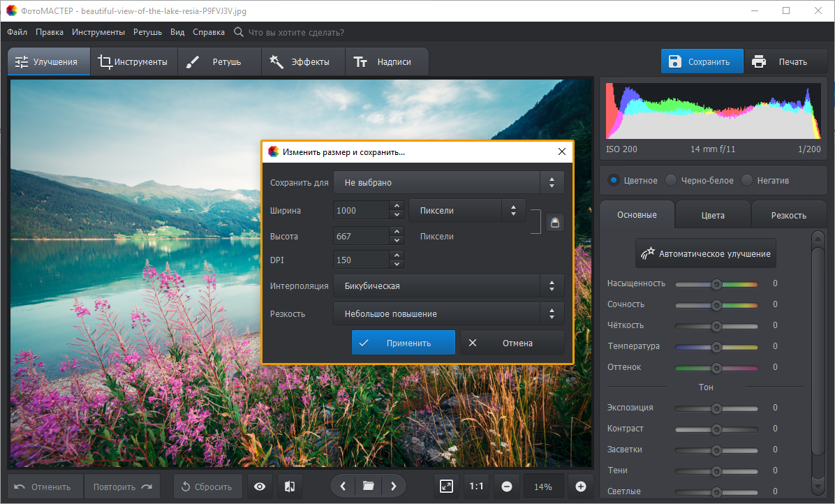The height and width of the screenshot is (504, 835).
Task: Click the Ширина input field
Action: coord(361,210)
